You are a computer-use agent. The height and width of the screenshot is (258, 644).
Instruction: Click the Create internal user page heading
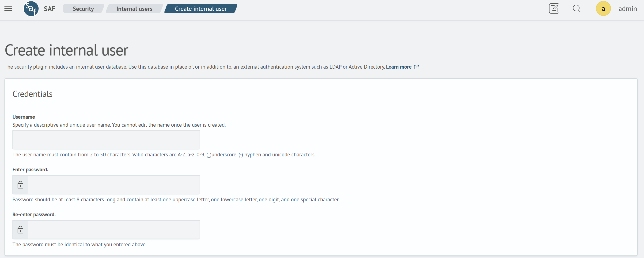(x=67, y=50)
